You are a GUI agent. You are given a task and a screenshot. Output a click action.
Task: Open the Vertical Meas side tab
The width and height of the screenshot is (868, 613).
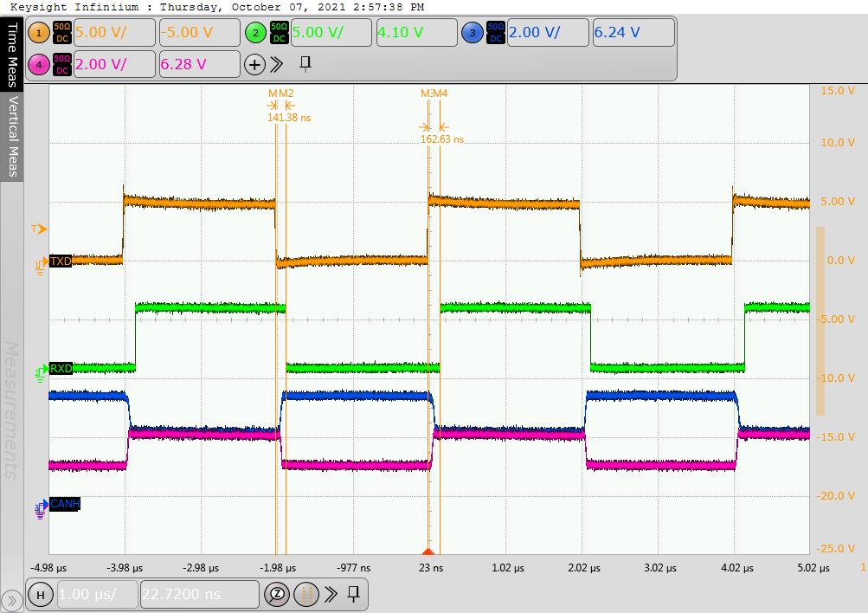coord(12,136)
